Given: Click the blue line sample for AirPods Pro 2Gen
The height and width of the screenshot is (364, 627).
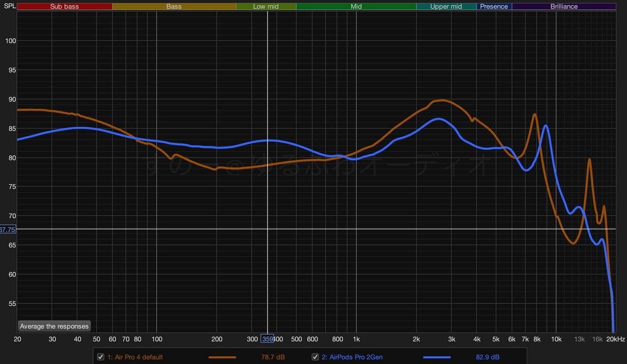Looking at the screenshot, I should [437, 357].
